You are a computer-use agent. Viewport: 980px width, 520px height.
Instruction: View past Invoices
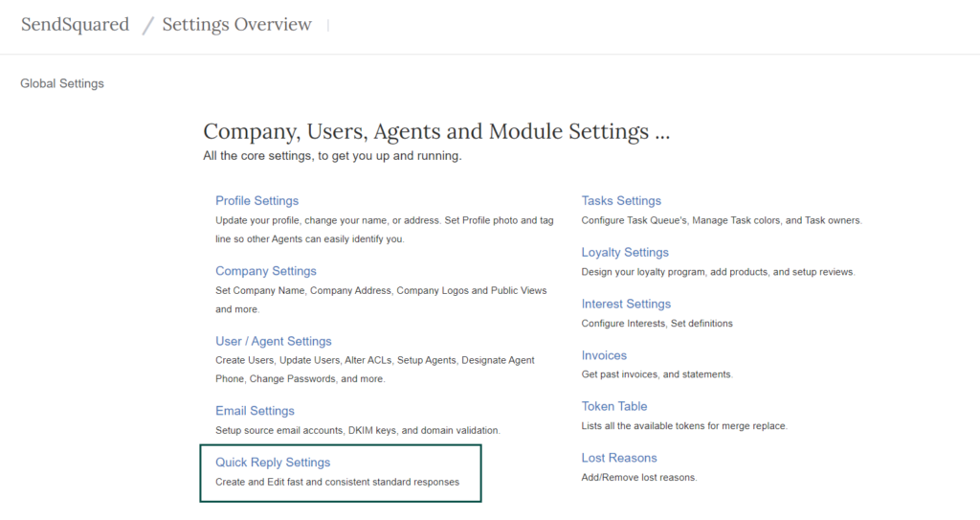(x=604, y=355)
